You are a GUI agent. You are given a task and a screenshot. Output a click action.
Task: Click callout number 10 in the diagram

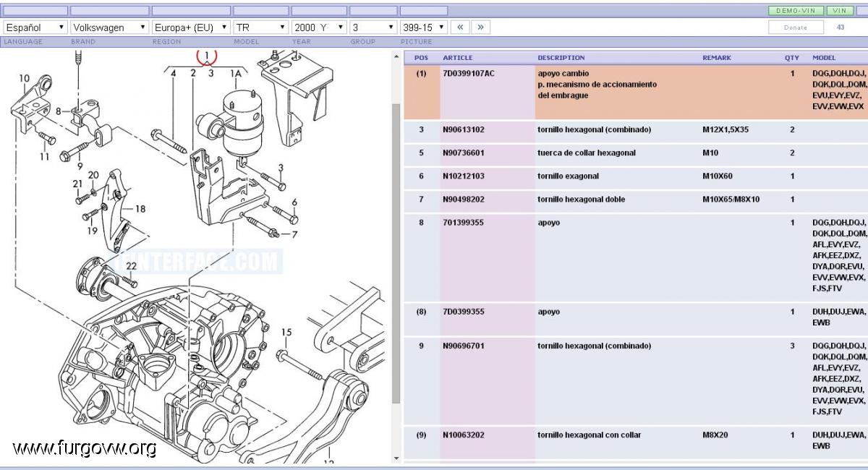tap(24, 79)
